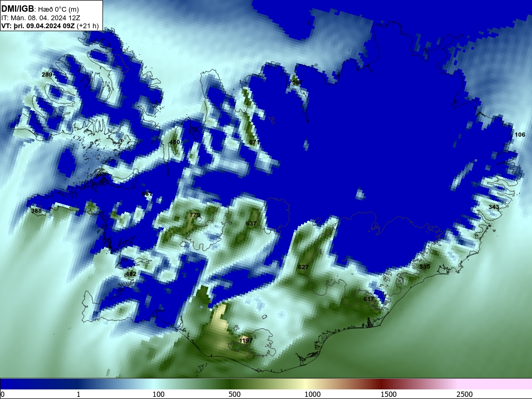Click the 661 value on the map
This screenshot has width=532, height=399.
point(147,194)
